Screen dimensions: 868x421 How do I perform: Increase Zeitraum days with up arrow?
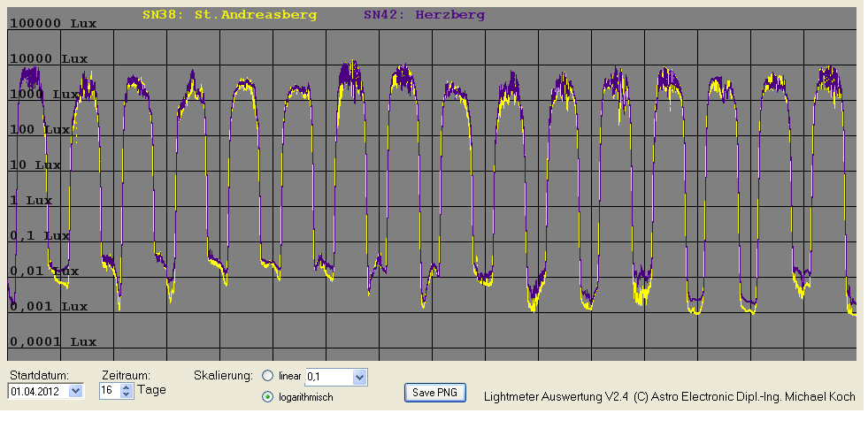tap(127, 387)
